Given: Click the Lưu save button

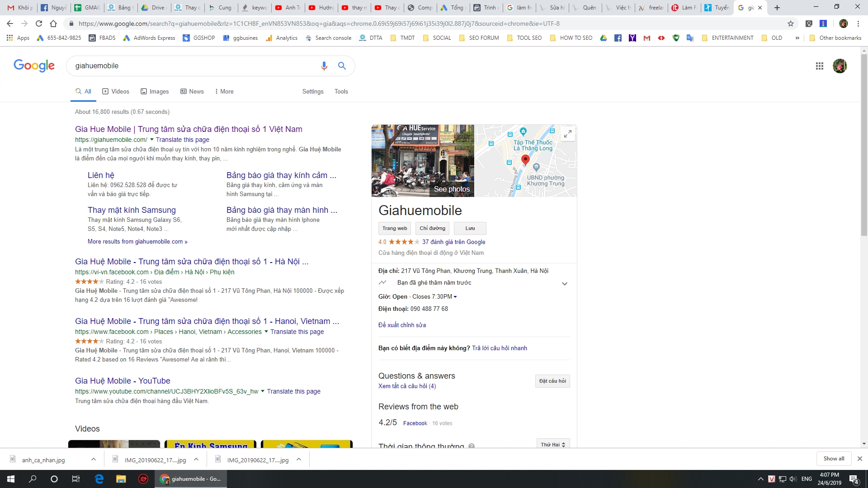Looking at the screenshot, I should tap(470, 228).
